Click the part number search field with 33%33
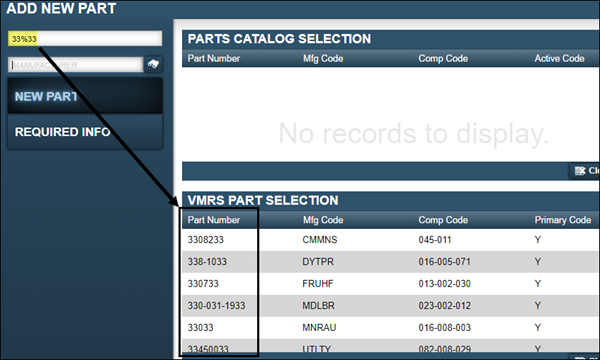The width and height of the screenshot is (600, 360). point(85,39)
